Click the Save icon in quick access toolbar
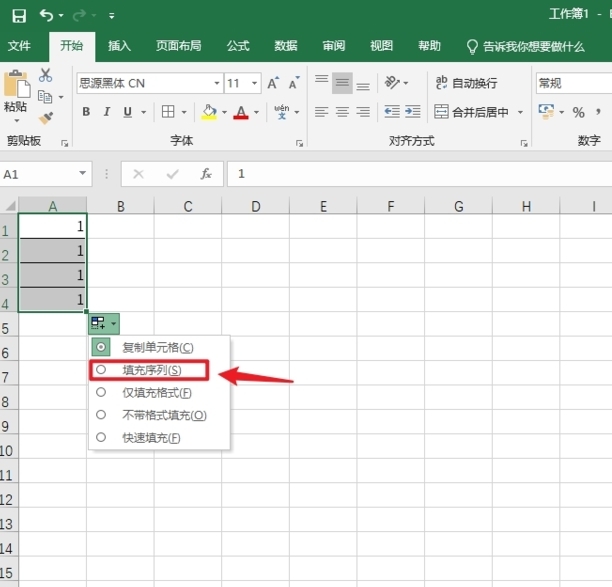Viewport: 612px width, 587px height. (x=19, y=16)
